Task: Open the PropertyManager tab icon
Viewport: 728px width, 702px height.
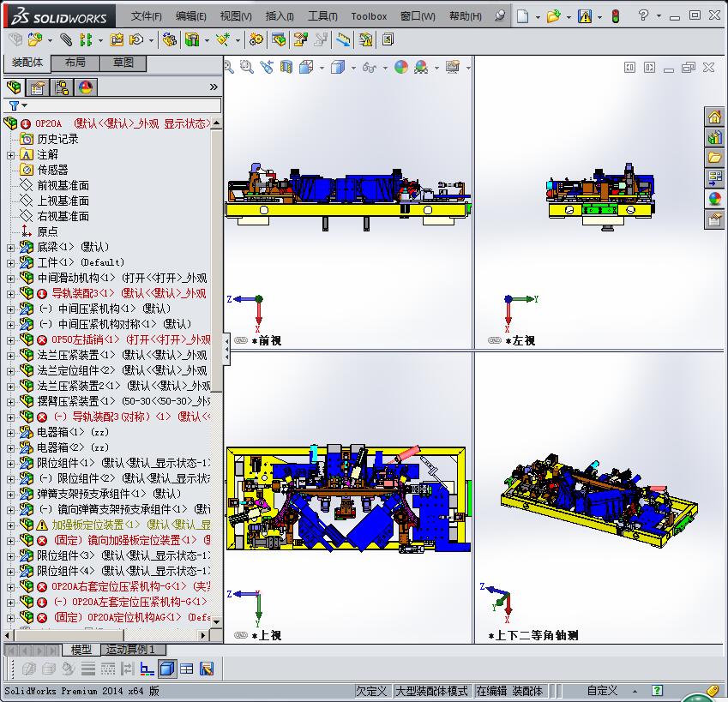Action: point(37,87)
